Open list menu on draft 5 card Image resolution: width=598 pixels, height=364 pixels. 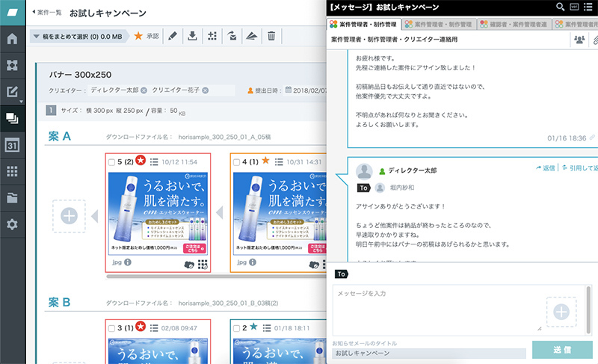tap(154, 161)
